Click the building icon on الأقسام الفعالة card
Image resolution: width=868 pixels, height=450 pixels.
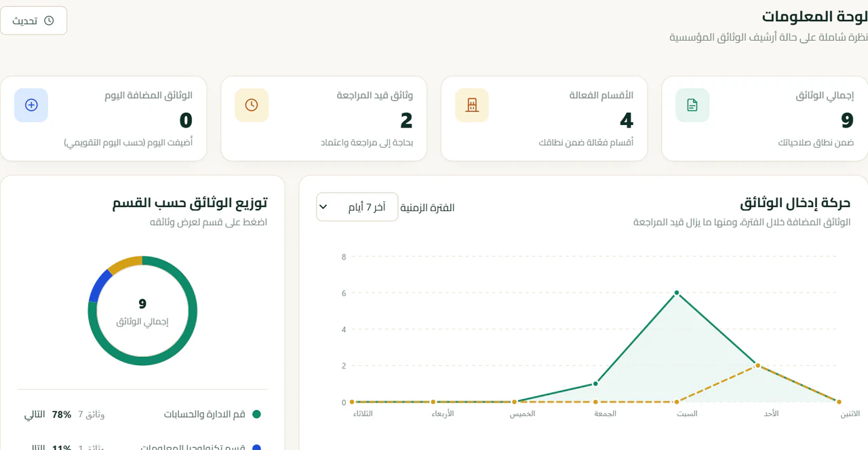(x=472, y=105)
